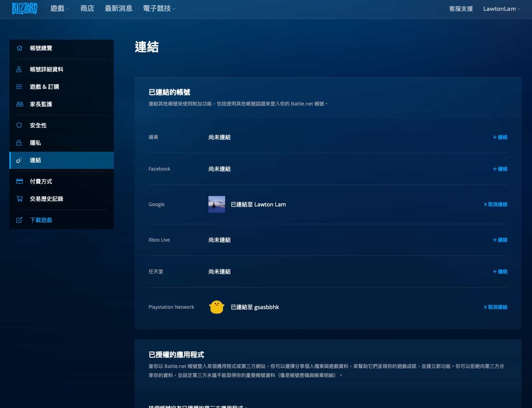Click the credit card icon for 付費方式
Image resolution: width=532 pixels, height=408 pixels.
click(19, 181)
